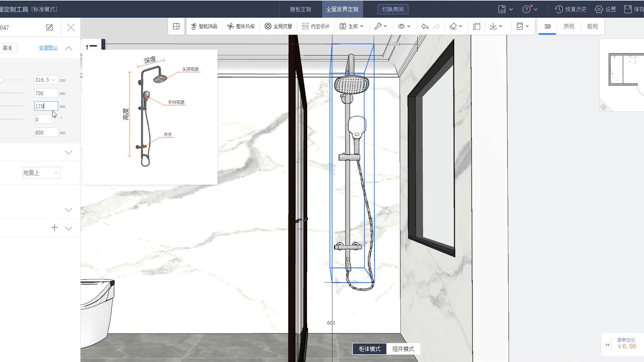
Task: Click the lower 600 value field
Action: click(46, 132)
